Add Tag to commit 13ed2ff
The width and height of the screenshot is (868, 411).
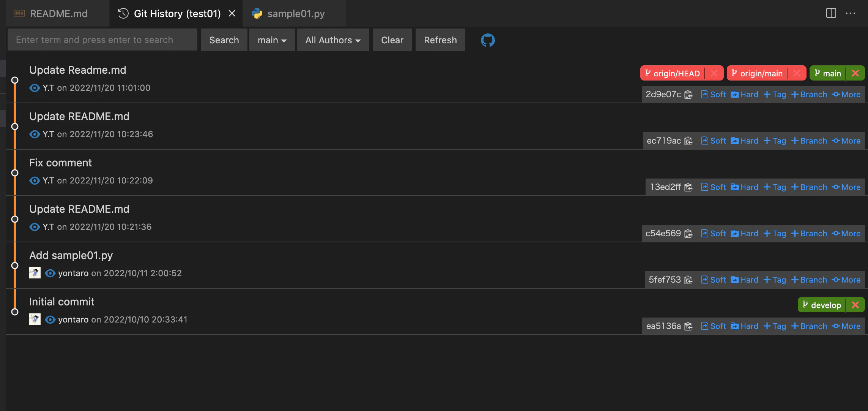click(x=775, y=187)
